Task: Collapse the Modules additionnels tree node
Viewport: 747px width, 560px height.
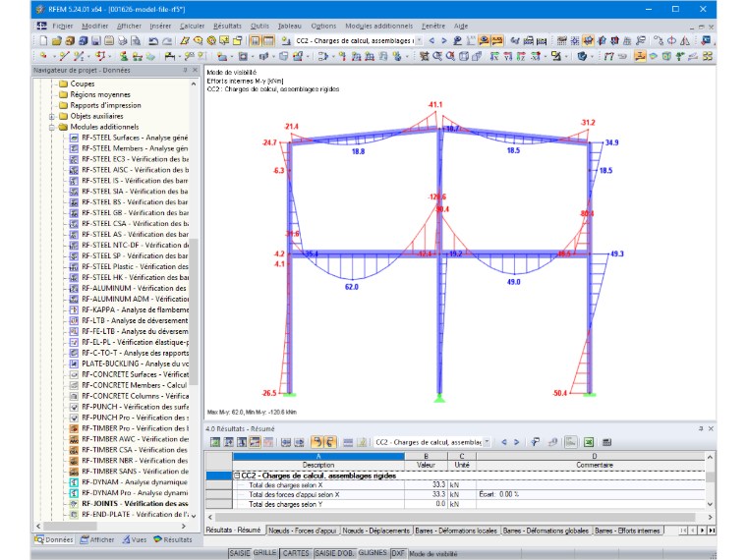Action: (52, 127)
